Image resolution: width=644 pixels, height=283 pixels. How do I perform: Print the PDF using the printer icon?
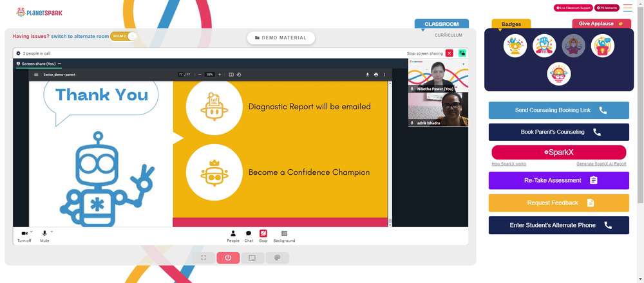pos(376,75)
